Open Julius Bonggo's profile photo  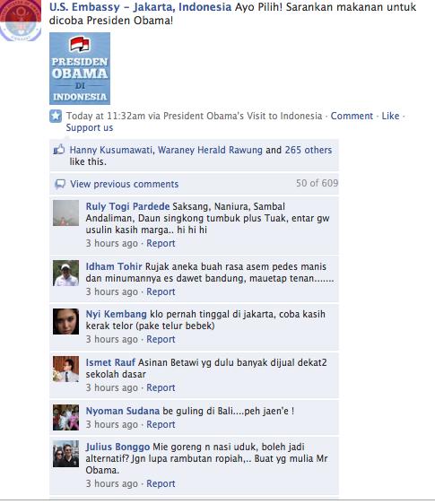pos(65,454)
